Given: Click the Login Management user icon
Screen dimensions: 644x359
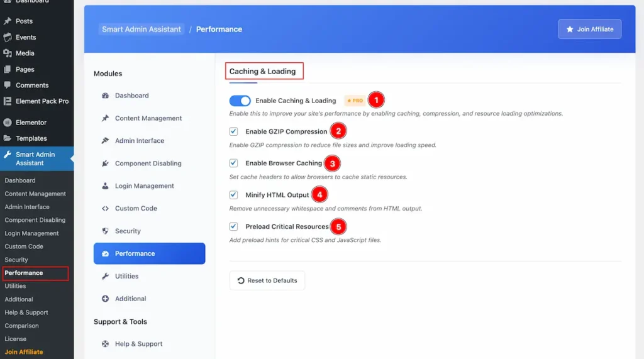Looking at the screenshot, I should tap(105, 185).
